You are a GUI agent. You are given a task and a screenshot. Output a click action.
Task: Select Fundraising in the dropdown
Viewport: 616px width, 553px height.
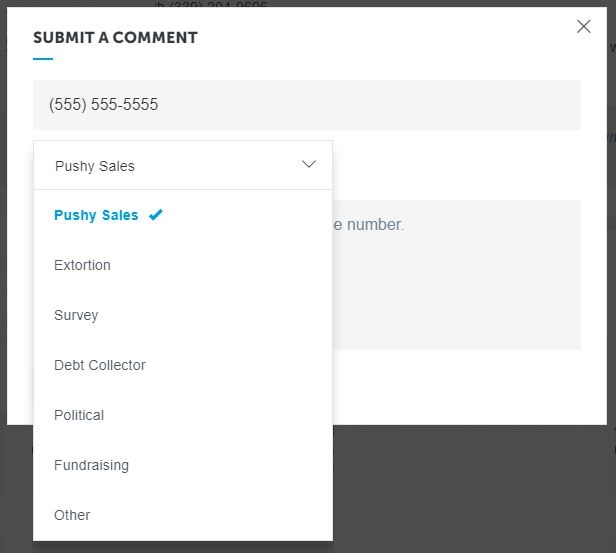pos(91,465)
